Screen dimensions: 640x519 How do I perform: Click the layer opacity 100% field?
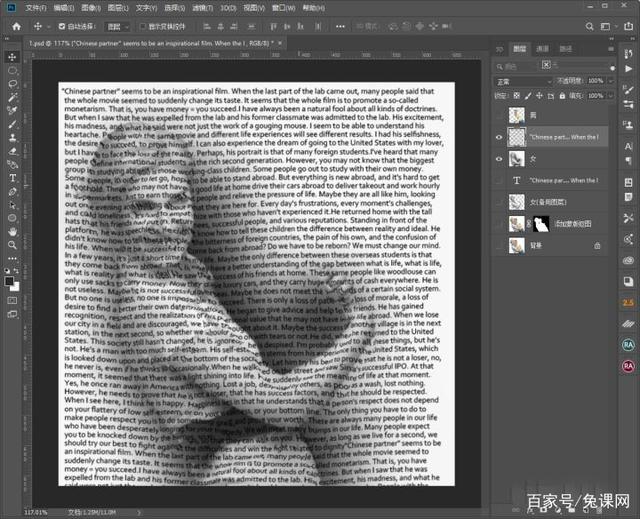coord(596,81)
